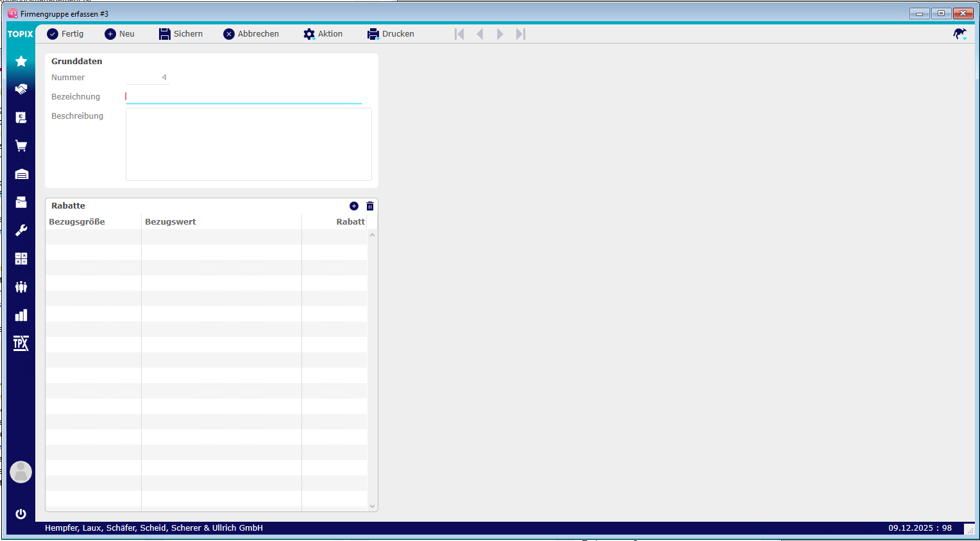Create a new record with Neu

point(120,34)
